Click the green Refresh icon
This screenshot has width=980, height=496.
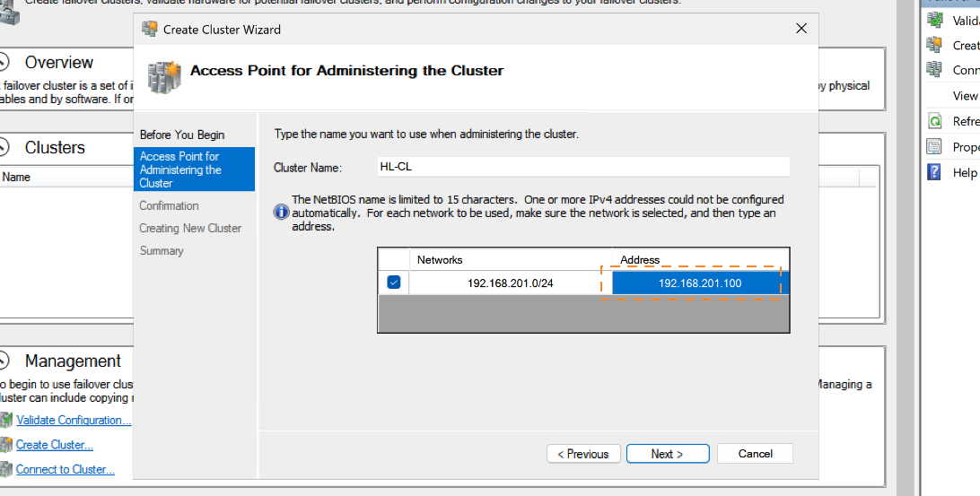tap(935, 121)
